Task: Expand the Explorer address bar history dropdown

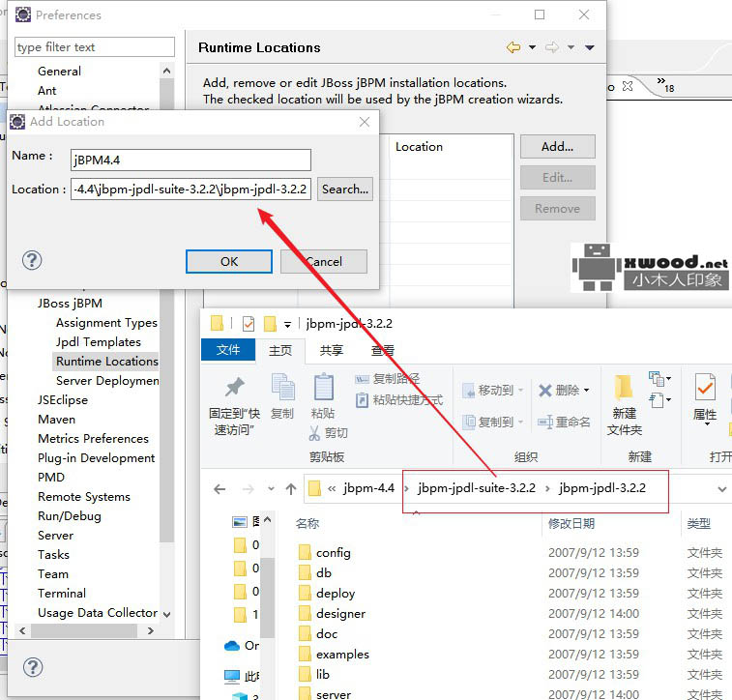Action: pos(721,489)
